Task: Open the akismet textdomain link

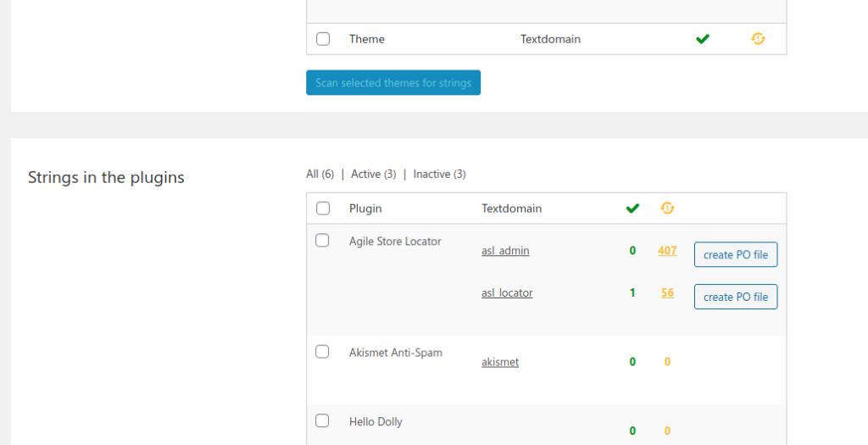Action: click(500, 362)
